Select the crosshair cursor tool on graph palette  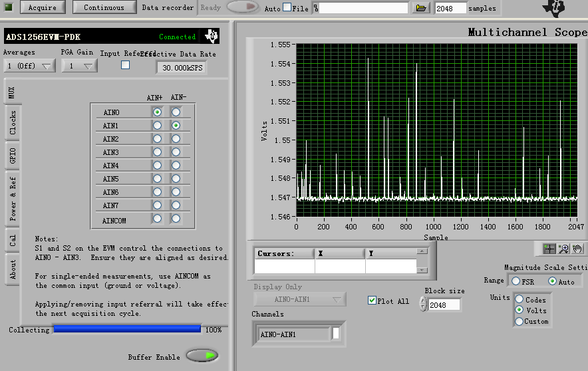(549, 248)
